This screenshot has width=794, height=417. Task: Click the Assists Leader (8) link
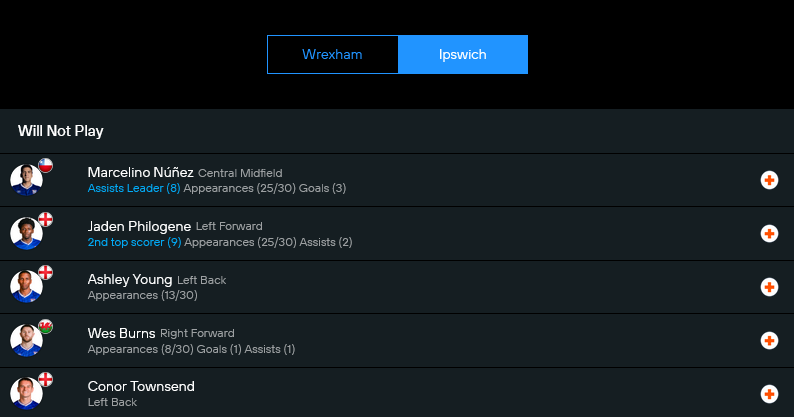(x=134, y=188)
